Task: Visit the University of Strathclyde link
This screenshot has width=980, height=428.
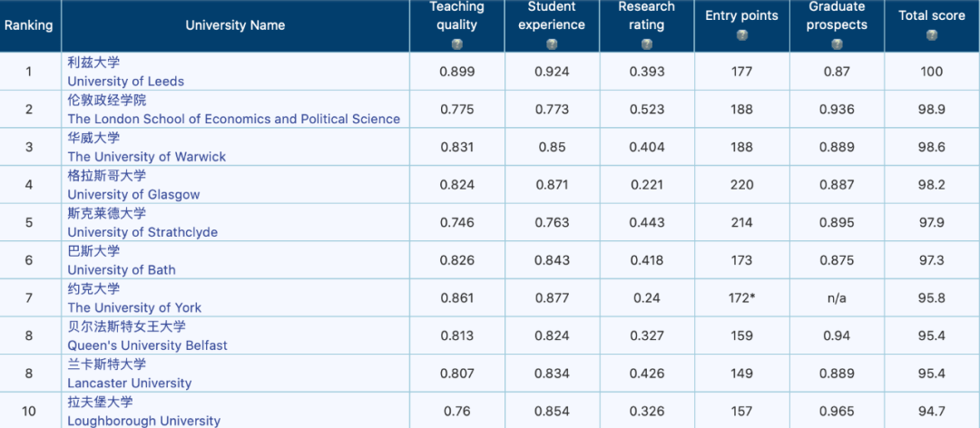Action: click(x=142, y=232)
